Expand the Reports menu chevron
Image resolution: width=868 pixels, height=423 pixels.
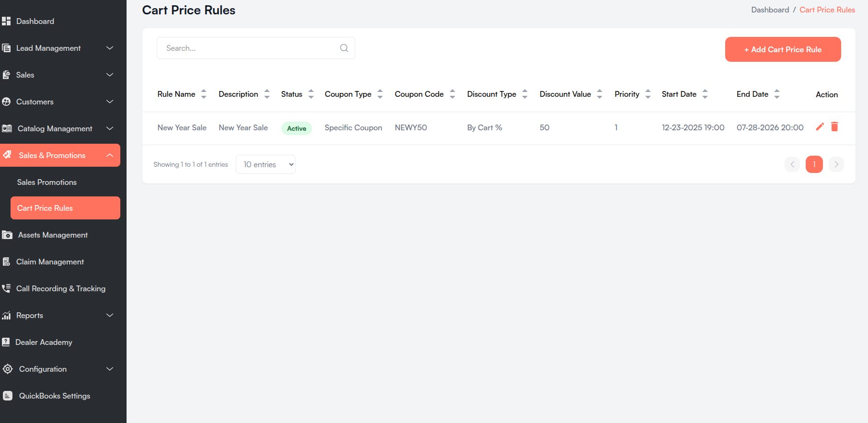click(x=110, y=315)
